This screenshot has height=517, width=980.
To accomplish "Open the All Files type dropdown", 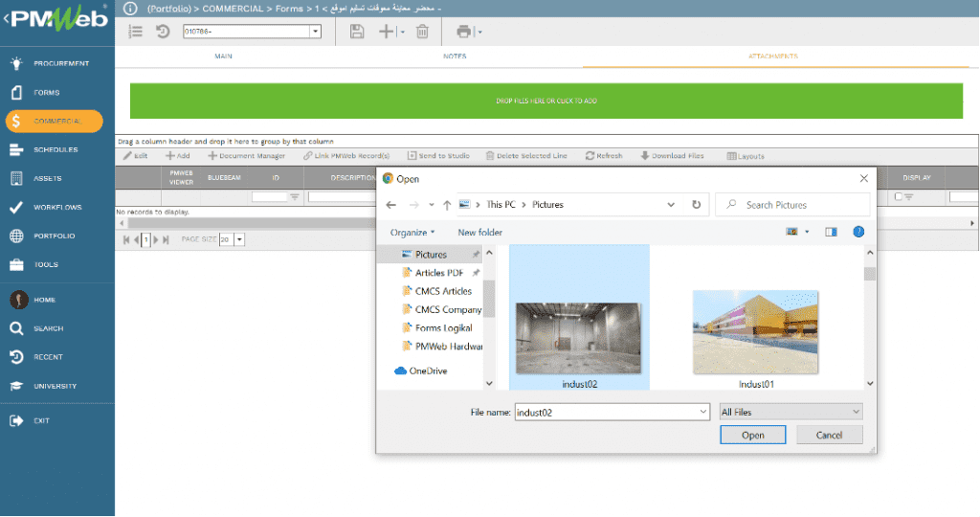I will point(791,412).
